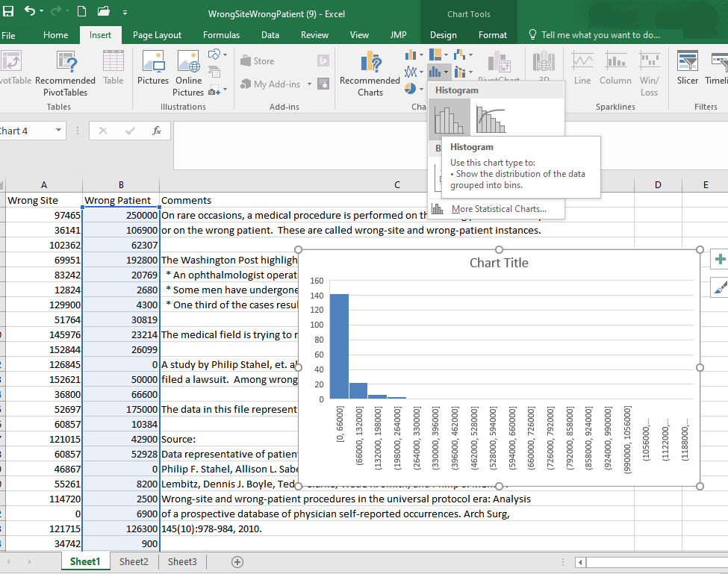Switch to the Page Layout ribbon tab
Image resolution: width=728 pixels, height=574 pixels.
pos(157,35)
